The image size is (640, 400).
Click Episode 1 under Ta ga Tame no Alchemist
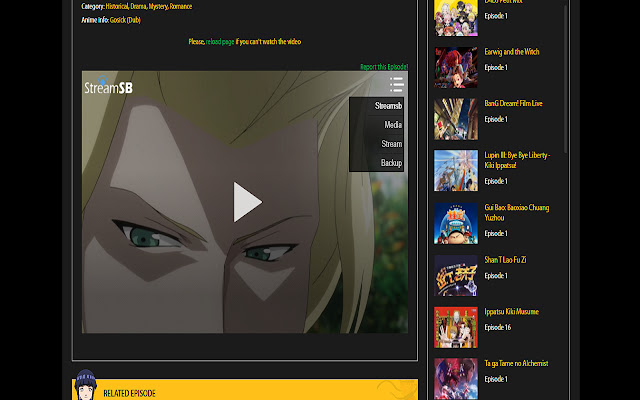click(x=496, y=379)
